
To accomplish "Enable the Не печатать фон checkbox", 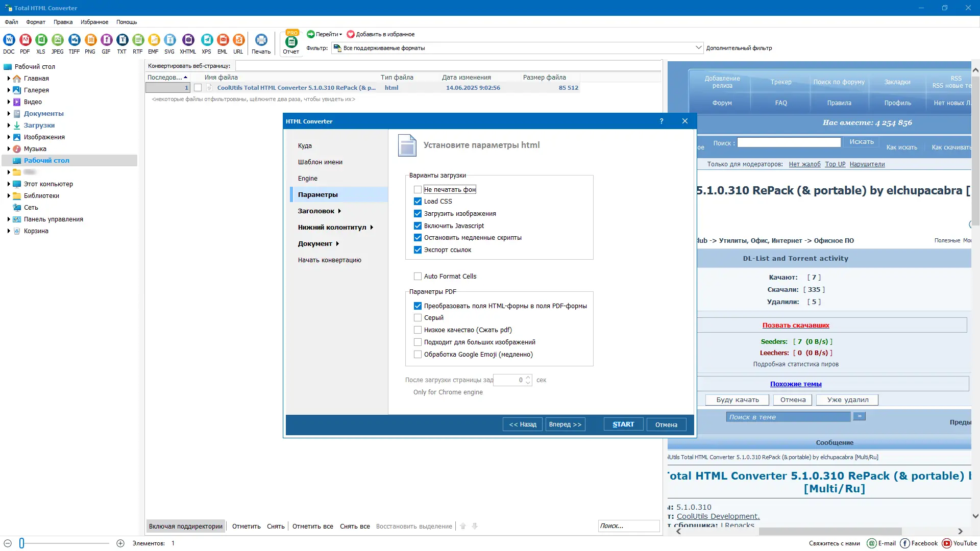I will pos(418,190).
